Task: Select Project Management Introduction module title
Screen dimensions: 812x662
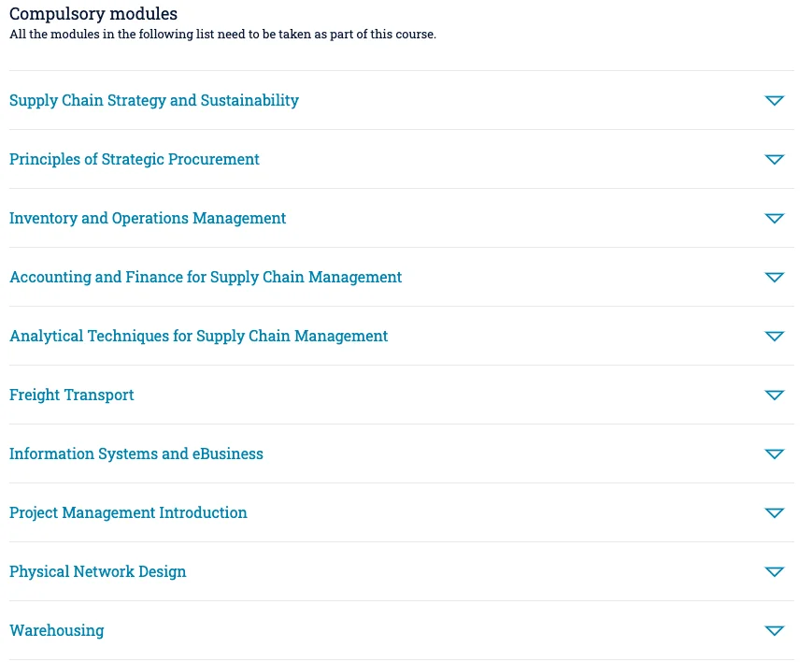Action: click(128, 512)
